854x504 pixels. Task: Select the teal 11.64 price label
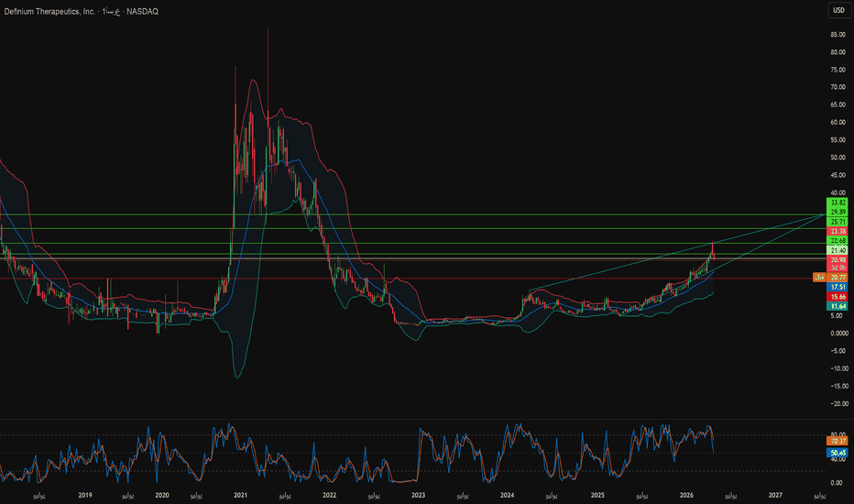838,307
